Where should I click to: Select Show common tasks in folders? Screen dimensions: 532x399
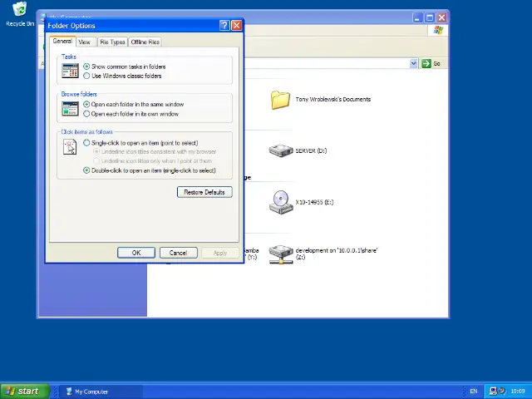pos(86,66)
